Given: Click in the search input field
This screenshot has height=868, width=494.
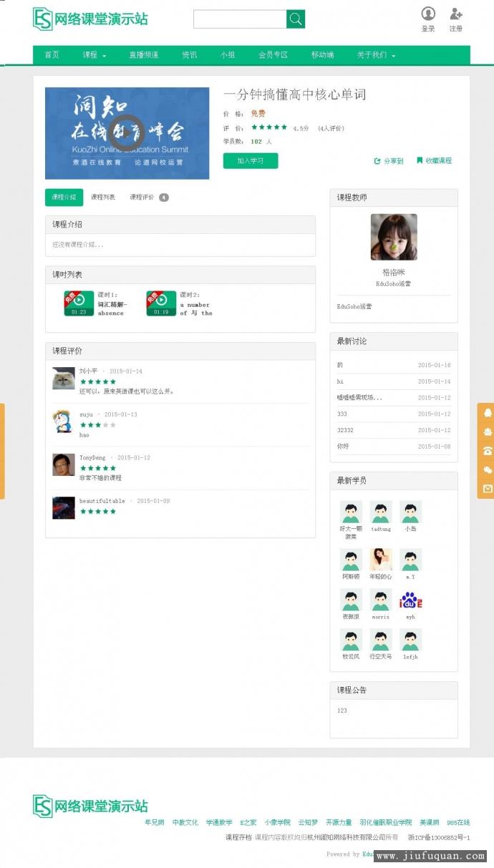Looking at the screenshot, I should click(x=240, y=19).
